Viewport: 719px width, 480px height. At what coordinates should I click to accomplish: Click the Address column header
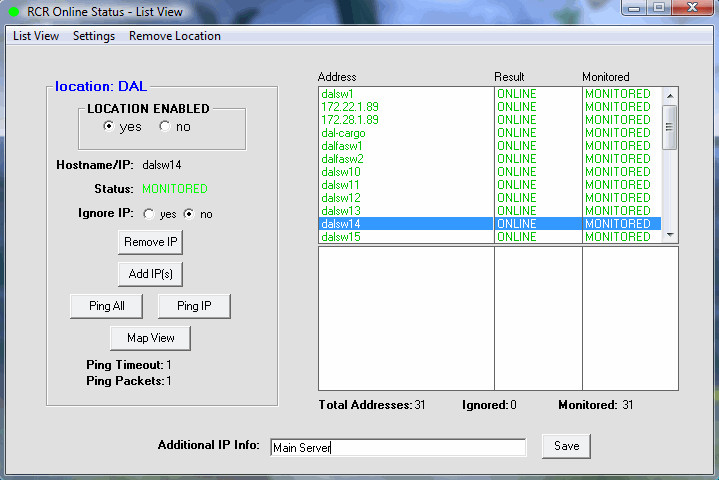[337, 77]
